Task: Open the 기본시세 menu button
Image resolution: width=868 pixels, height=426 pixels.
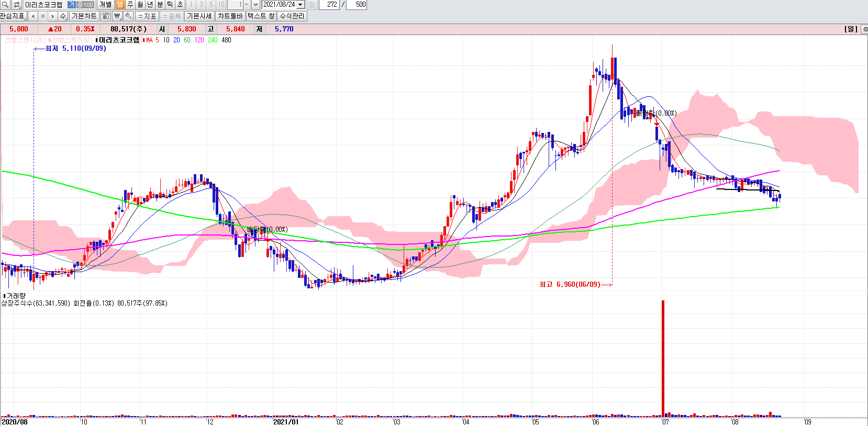Action: tap(199, 16)
